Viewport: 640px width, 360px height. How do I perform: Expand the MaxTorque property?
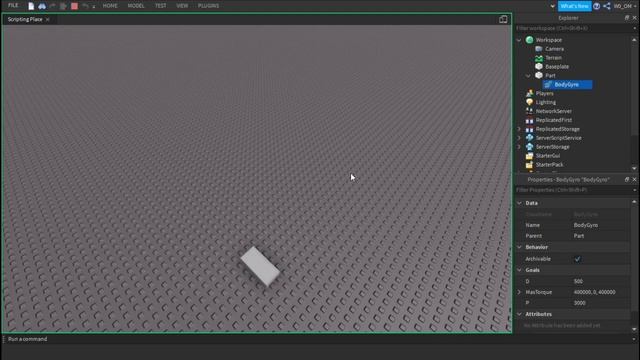(x=519, y=292)
